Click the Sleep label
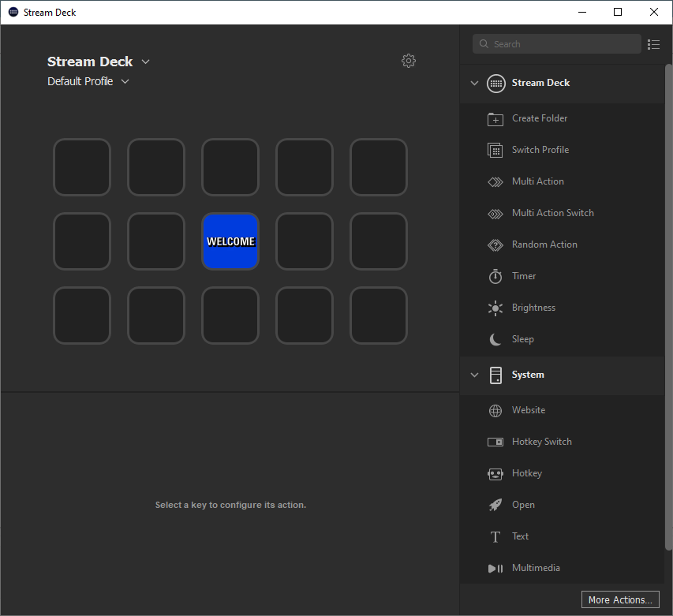The width and height of the screenshot is (673, 616). [523, 339]
